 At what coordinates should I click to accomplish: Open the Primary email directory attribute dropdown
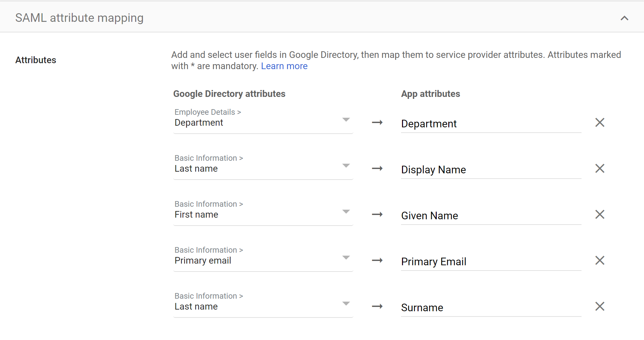tap(263, 258)
